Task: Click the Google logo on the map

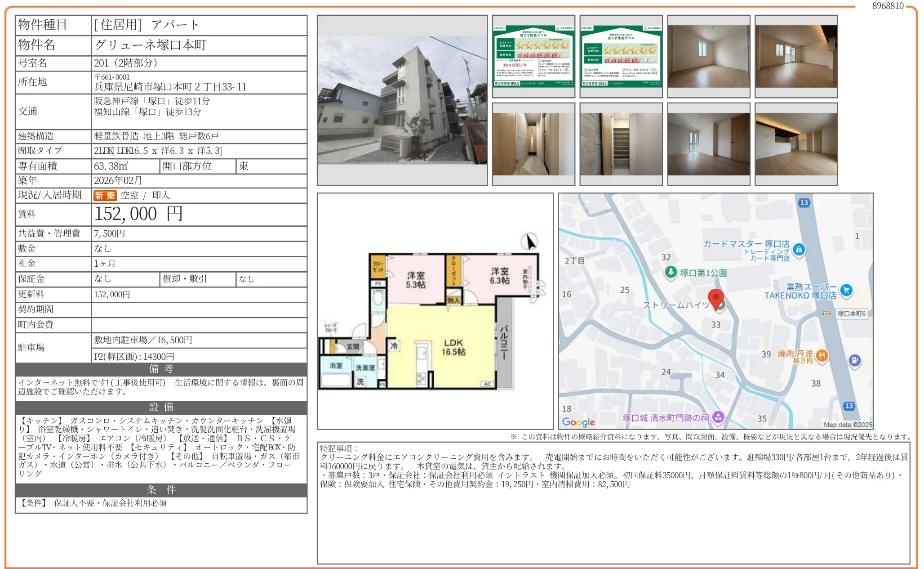Action: tap(579, 422)
